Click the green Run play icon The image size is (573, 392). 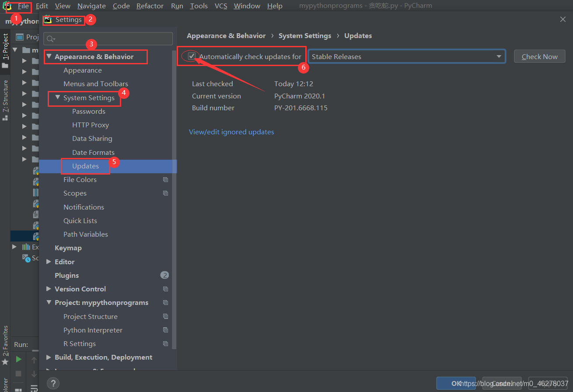[x=18, y=359]
